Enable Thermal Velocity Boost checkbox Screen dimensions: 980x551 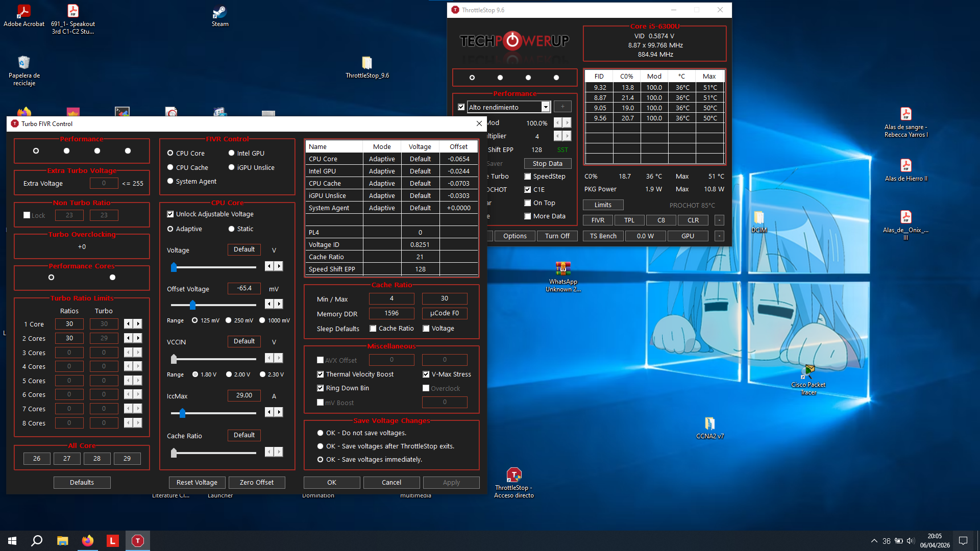tap(321, 374)
